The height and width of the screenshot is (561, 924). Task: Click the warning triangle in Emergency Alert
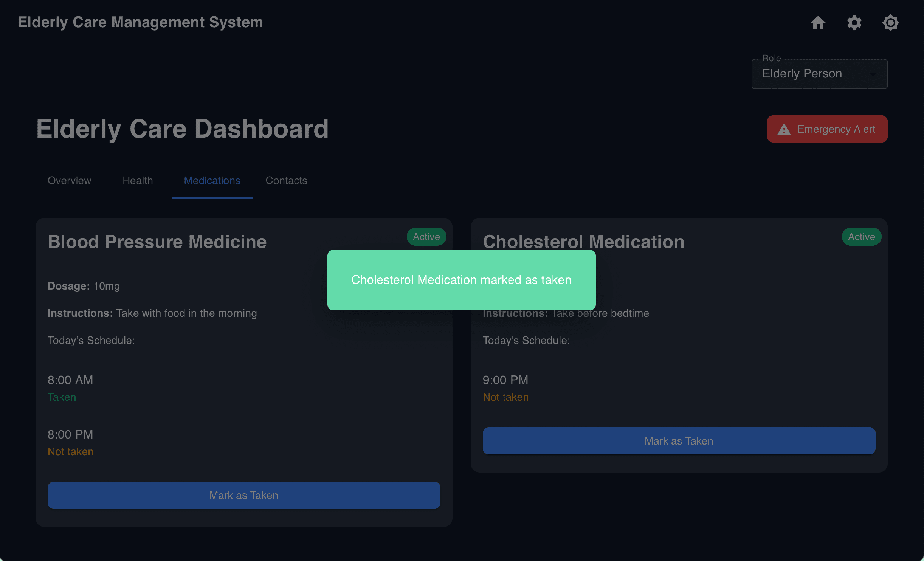(784, 129)
